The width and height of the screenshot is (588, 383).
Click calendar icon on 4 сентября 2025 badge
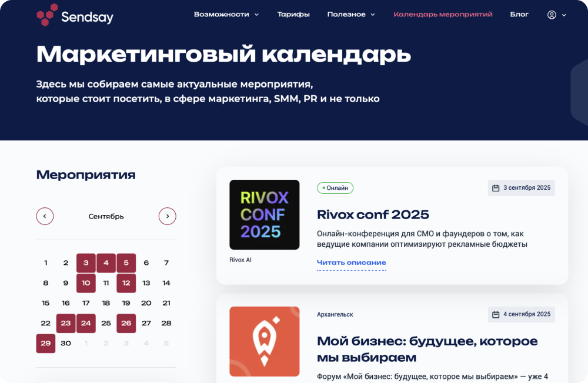click(x=496, y=314)
